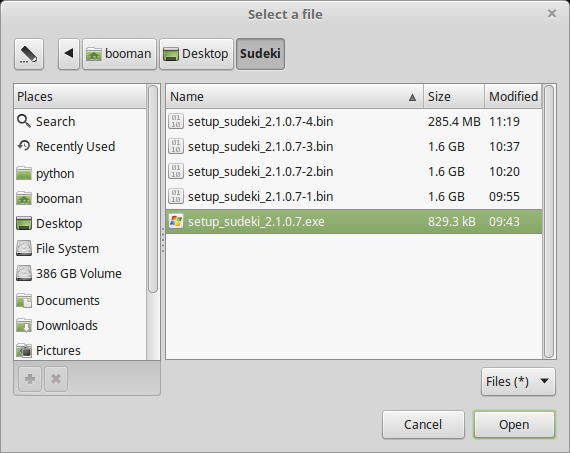The image size is (570, 453).
Task: Select setup_sudeki_2.1.0.7.exe file
Action: click(354, 222)
